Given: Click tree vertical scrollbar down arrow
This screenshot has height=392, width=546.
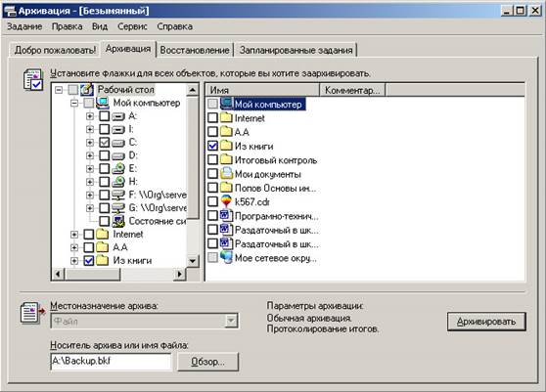Looking at the screenshot, I should click(193, 261).
